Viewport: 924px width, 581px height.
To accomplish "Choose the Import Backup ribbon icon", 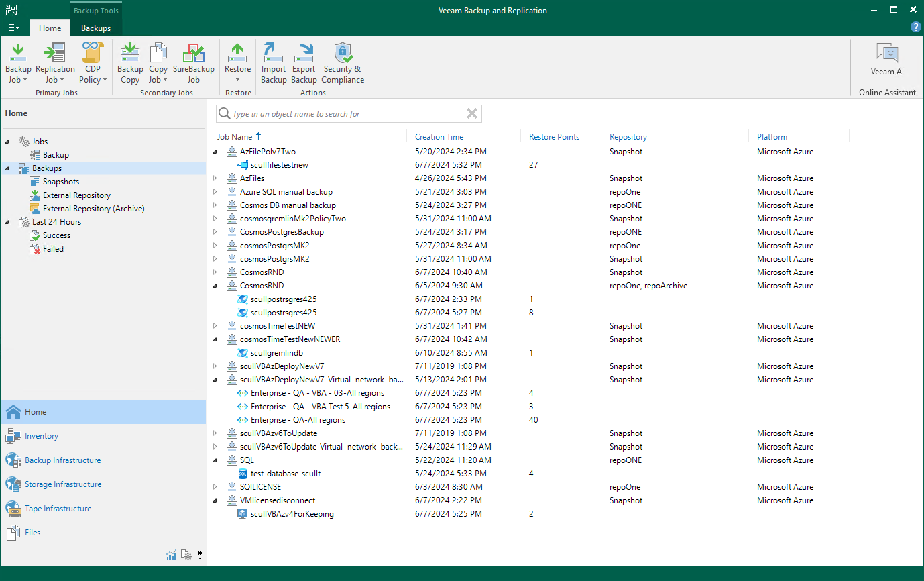I will click(274, 63).
